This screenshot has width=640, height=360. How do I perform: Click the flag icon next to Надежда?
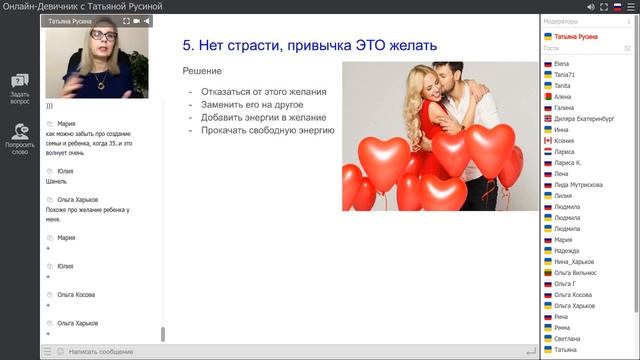(548, 251)
